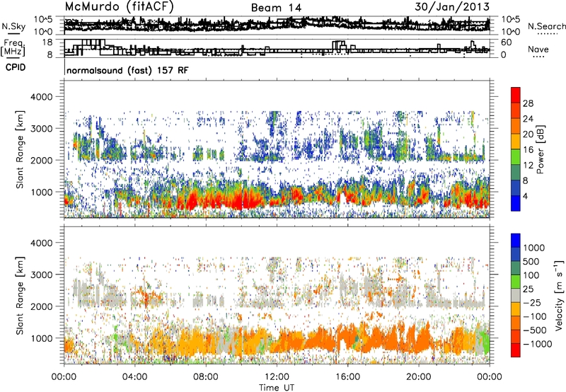The image size is (566, 392).
Task: Click the Beam 14 label
Action: (x=277, y=8)
